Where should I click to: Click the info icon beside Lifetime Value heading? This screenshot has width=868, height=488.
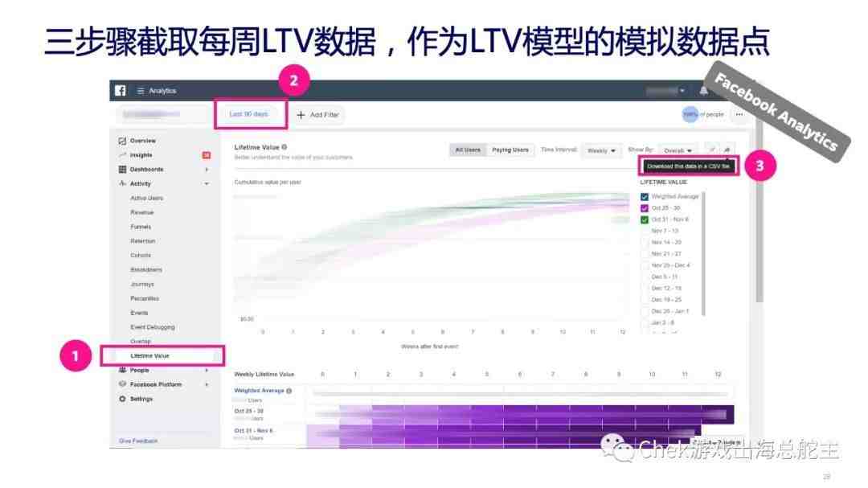pyautogui.click(x=284, y=147)
